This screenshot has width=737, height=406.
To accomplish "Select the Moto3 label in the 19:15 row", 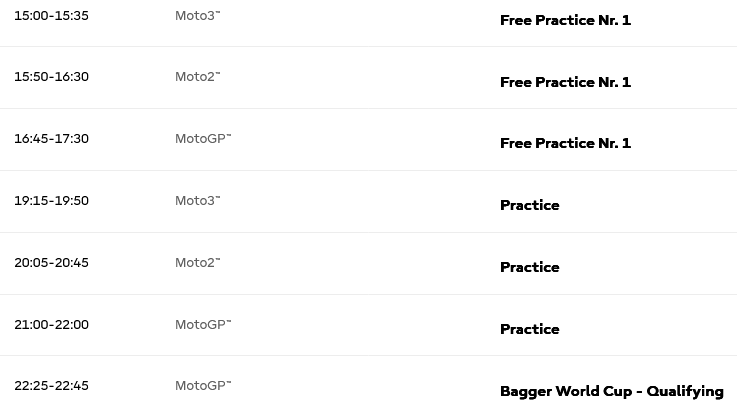I will [x=197, y=201].
